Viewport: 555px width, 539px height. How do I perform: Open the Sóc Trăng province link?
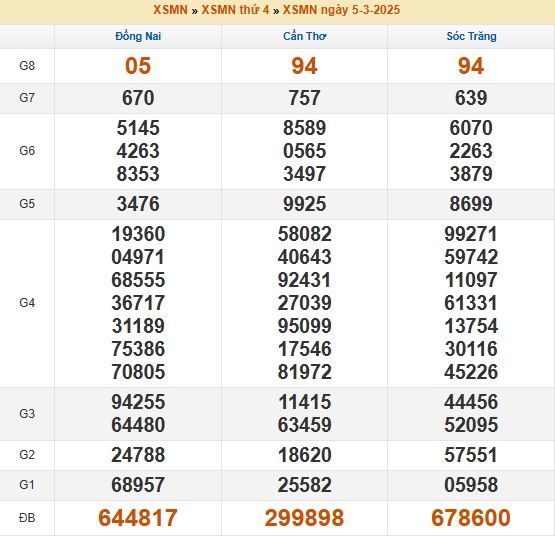471,36
